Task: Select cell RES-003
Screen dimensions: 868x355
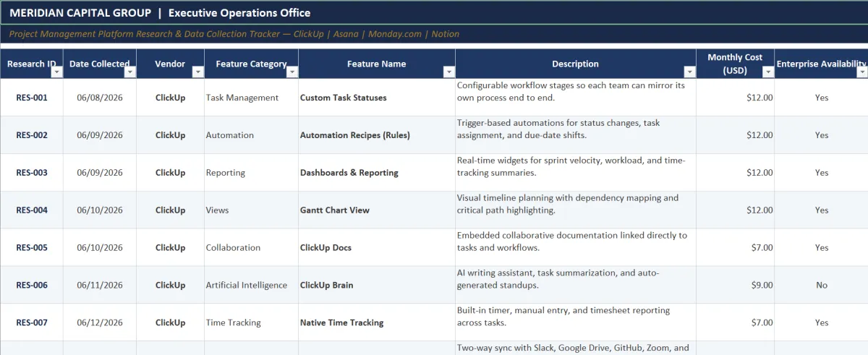Action: [32, 173]
